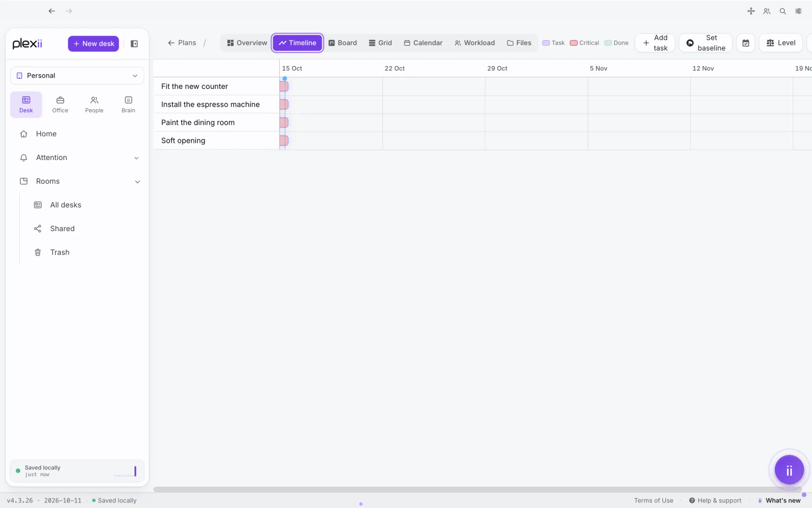Screen dimensions: 812x508
Task: Open the Shared desks item
Action: (62, 229)
